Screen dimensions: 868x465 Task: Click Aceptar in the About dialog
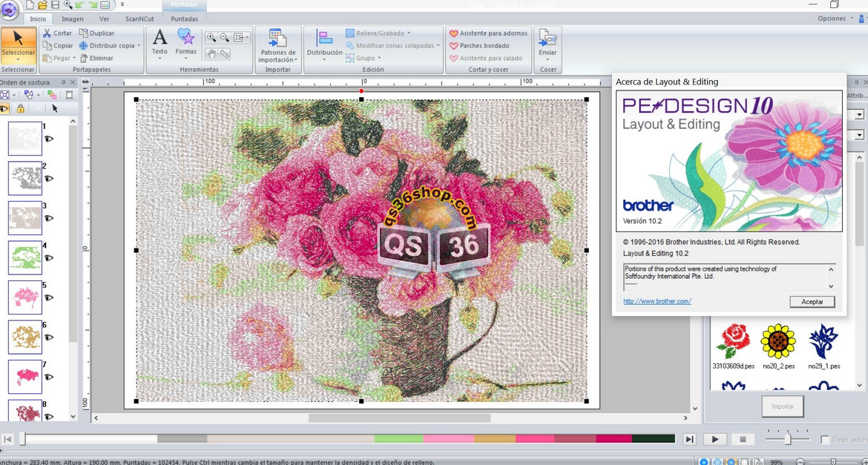pyautogui.click(x=812, y=302)
